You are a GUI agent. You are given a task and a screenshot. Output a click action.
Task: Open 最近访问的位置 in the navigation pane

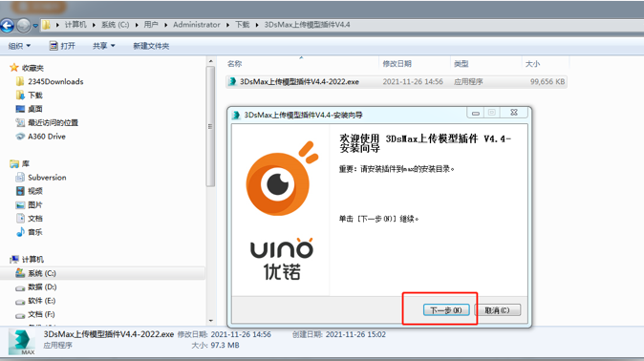47,122
